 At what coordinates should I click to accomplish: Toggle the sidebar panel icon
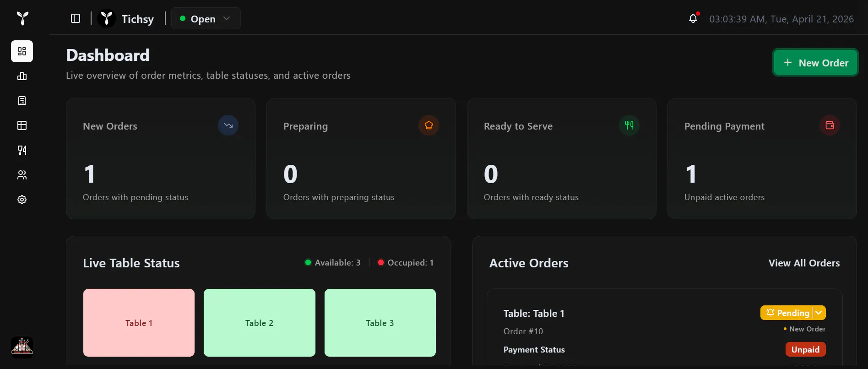tap(76, 18)
